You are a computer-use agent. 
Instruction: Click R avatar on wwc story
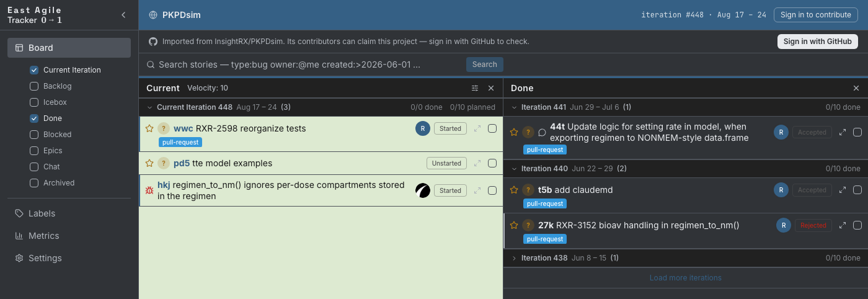click(423, 128)
